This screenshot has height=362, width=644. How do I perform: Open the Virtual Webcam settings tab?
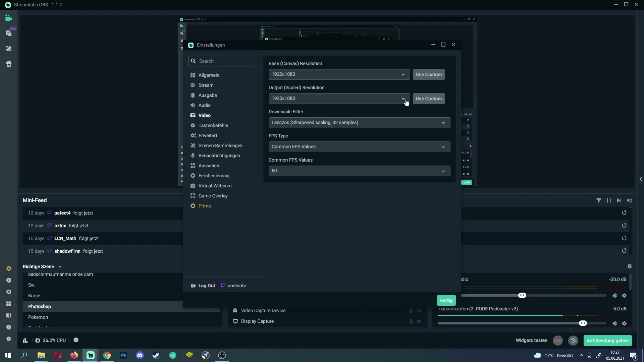pos(215,186)
